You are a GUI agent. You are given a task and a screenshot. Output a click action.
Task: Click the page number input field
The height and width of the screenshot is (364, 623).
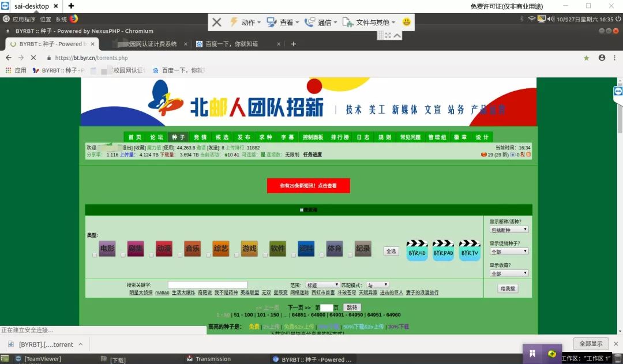(x=326, y=307)
